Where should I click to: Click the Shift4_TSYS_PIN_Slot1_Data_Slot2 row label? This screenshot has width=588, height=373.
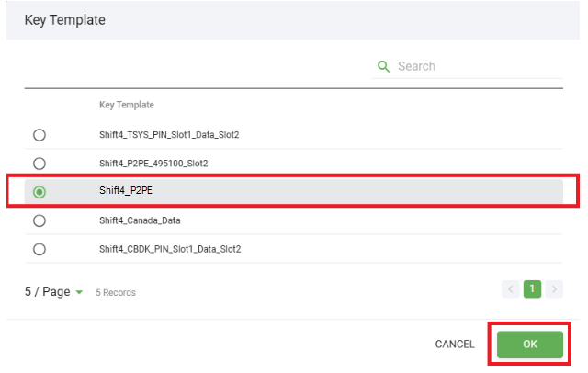coord(169,135)
